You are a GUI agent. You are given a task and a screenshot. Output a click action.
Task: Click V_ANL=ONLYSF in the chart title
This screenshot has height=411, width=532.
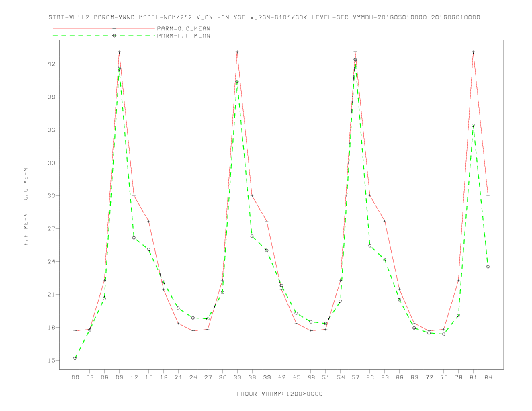click(221, 17)
